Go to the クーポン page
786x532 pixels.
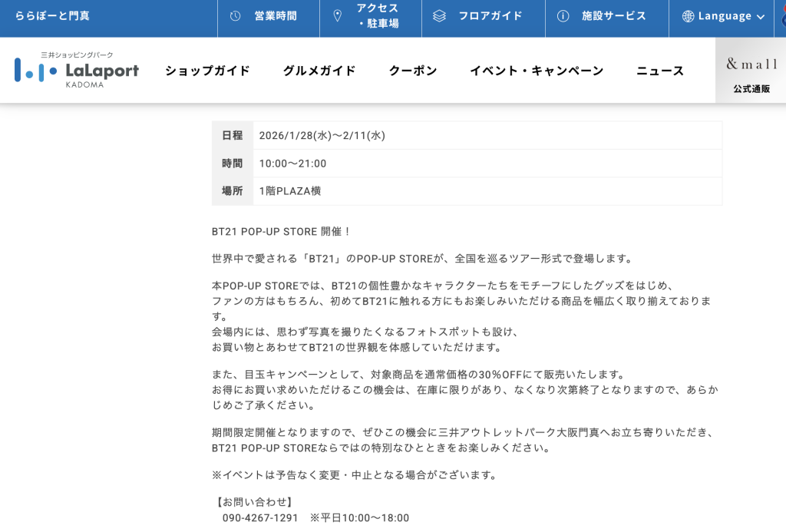(413, 71)
